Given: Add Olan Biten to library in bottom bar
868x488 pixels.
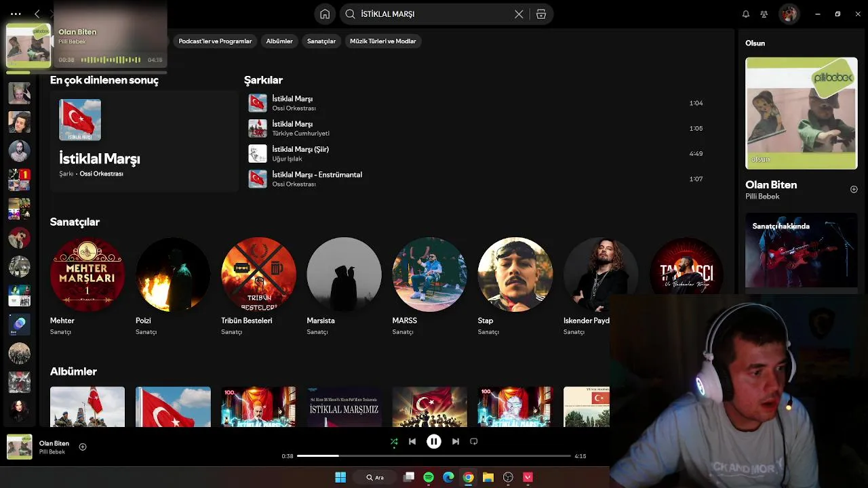Looking at the screenshot, I should (x=83, y=447).
